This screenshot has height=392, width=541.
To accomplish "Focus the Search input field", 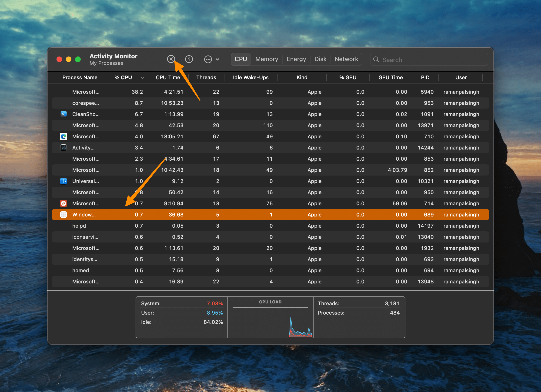I will click(x=429, y=59).
